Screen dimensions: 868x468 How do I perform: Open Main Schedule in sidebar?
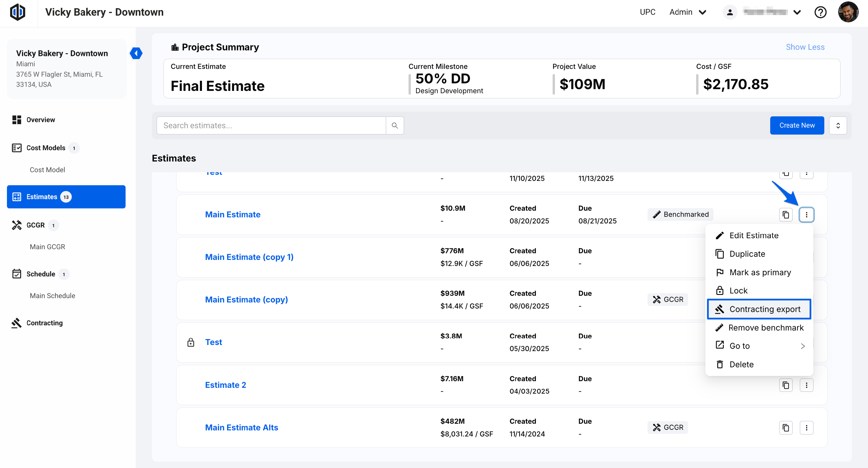tap(52, 296)
